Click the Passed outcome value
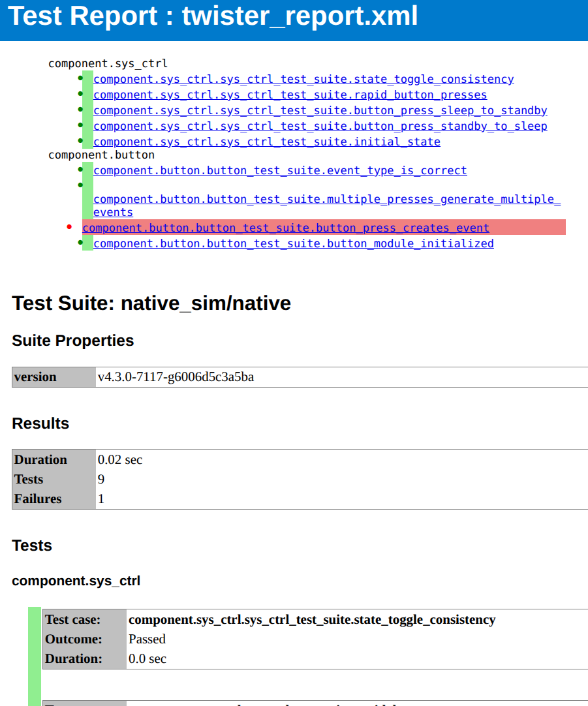The height and width of the screenshot is (706, 588). (x=147, y=639)
